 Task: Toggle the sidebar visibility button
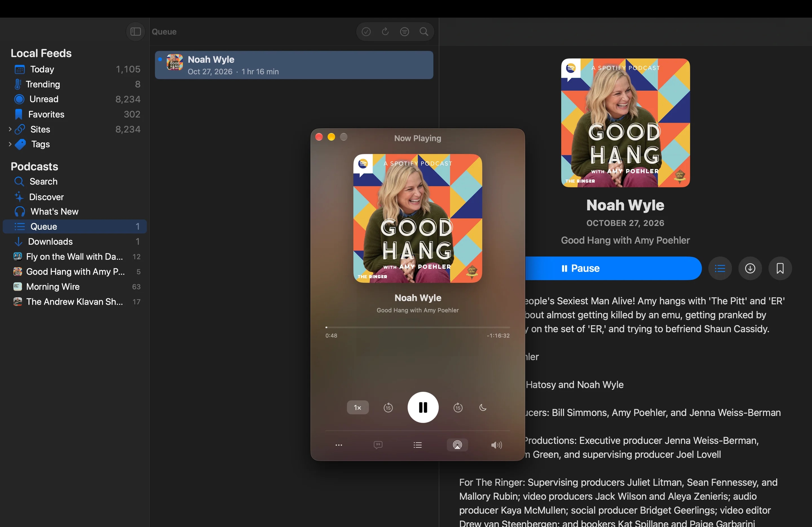click(x=135, y=32)
